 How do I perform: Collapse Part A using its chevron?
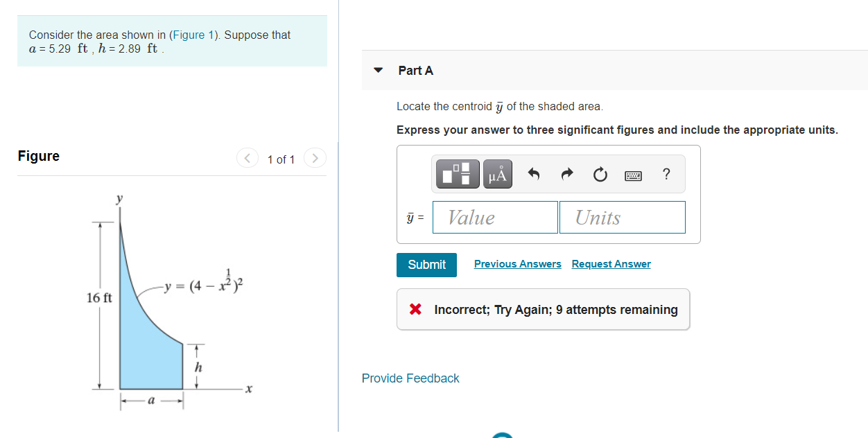[377, 70]
